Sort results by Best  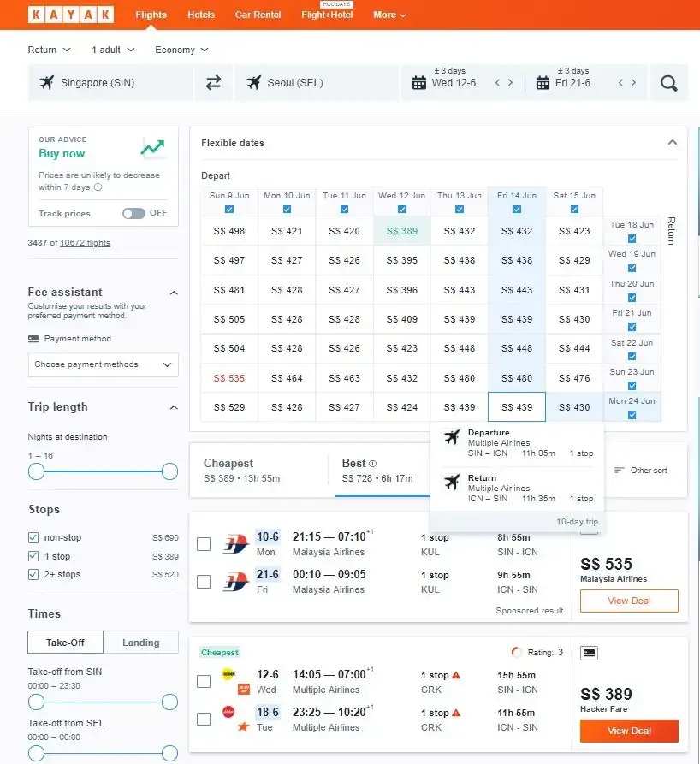(x=383, y=471)
